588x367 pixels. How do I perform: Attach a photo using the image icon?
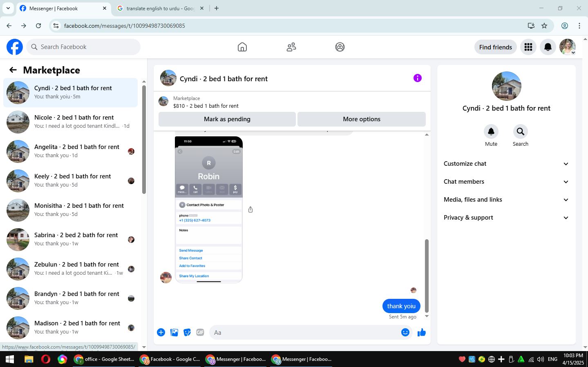coord(174,332)
